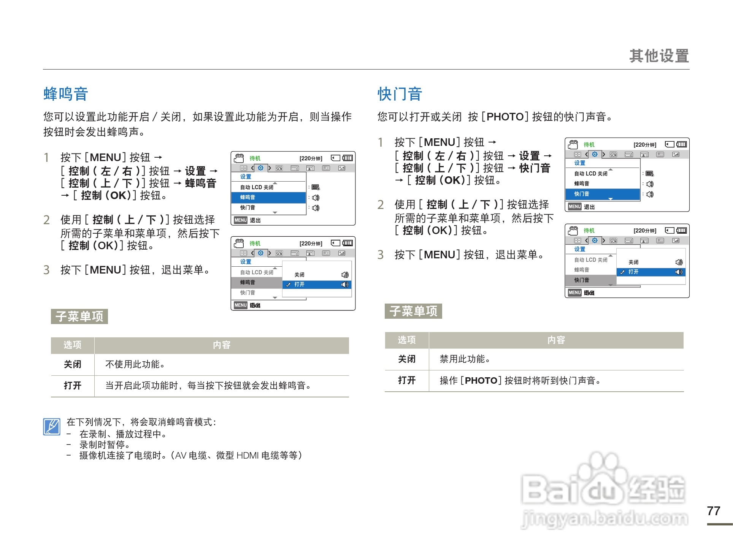Click the up arrow above 自动 LCD 关闭
This screenshot has width=733, height=560.
[x=275, y=184]
